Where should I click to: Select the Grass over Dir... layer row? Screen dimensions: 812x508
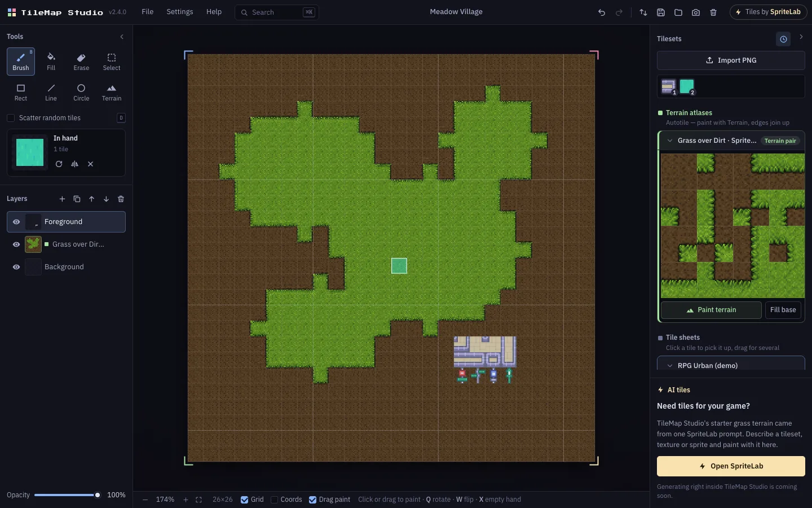(66, 244)
